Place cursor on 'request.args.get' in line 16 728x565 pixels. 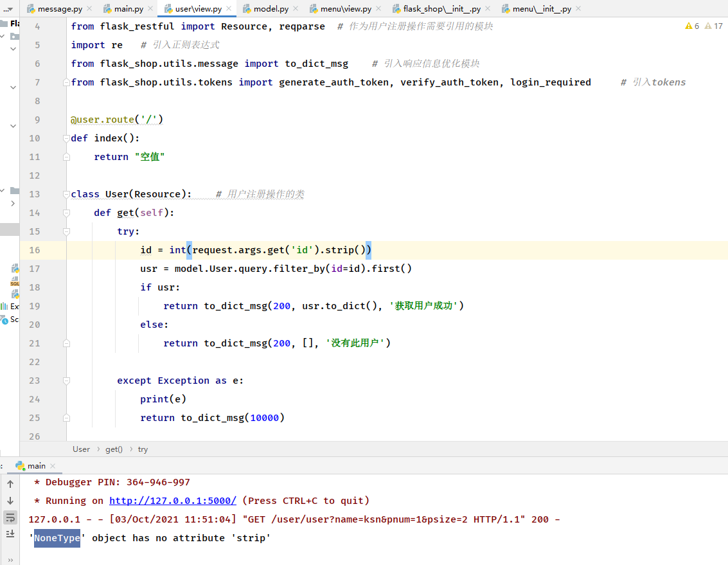(238, 250)
